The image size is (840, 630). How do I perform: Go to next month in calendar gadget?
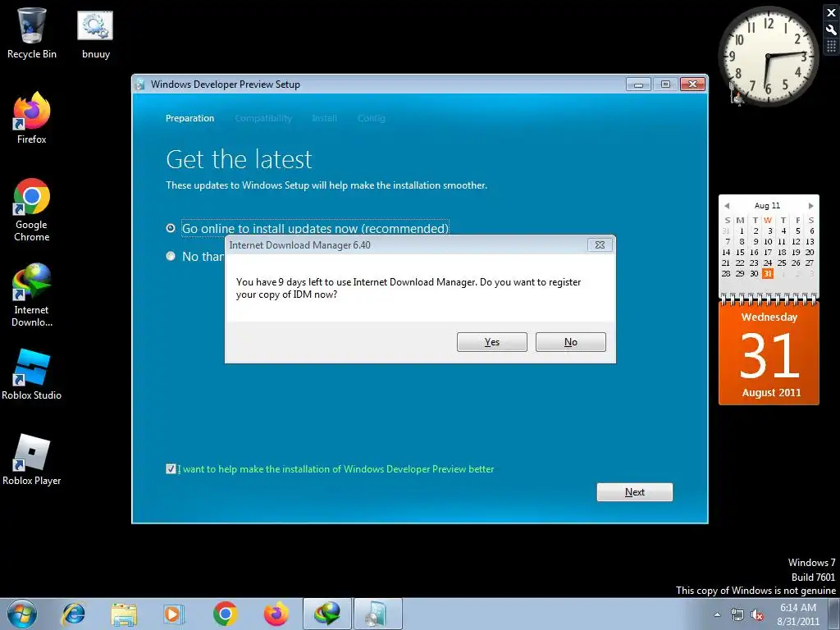click(811, 206)
